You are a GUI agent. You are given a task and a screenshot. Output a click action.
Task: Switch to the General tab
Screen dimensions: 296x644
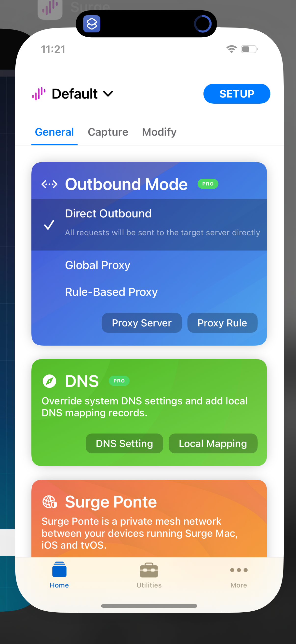point(54,132)
